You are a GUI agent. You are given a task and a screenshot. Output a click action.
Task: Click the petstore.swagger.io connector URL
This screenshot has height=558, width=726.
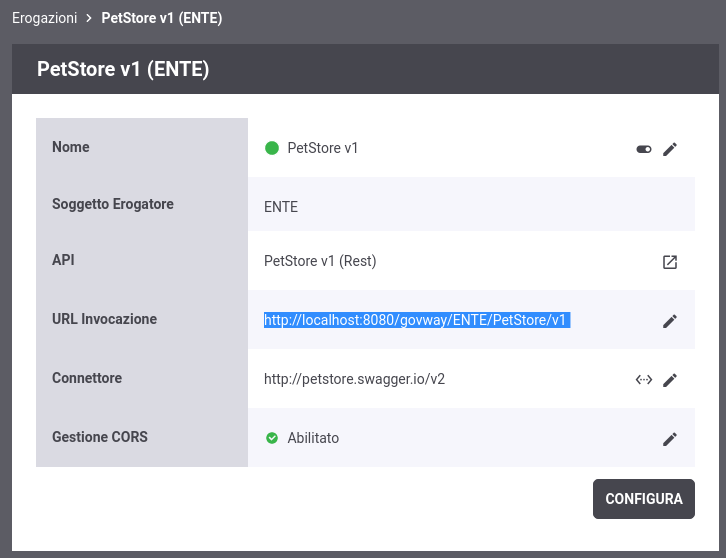354,379
